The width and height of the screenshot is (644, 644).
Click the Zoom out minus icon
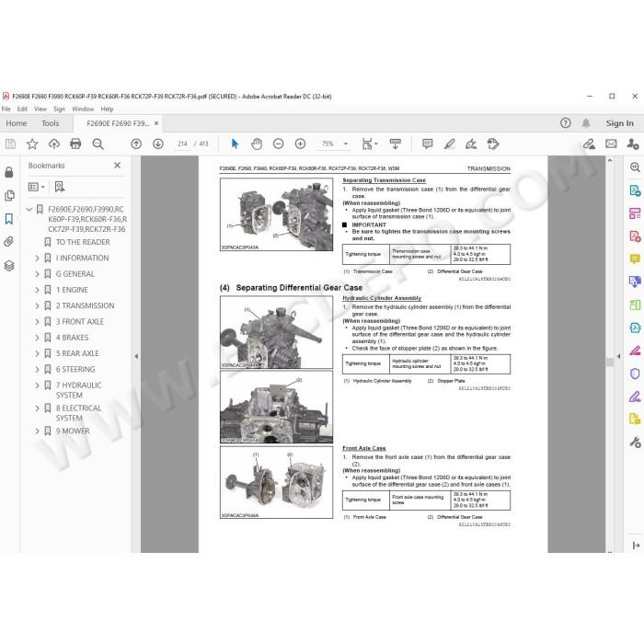[279, 144]
